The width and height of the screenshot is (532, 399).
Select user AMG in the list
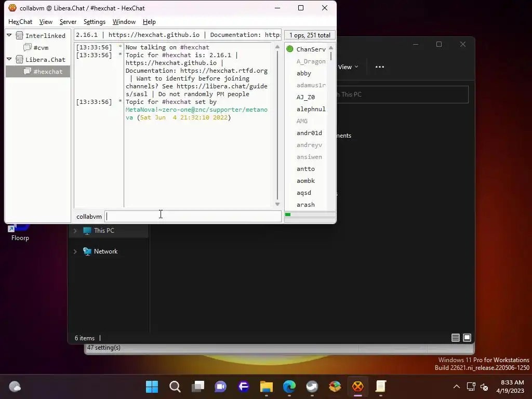(302, 121)
